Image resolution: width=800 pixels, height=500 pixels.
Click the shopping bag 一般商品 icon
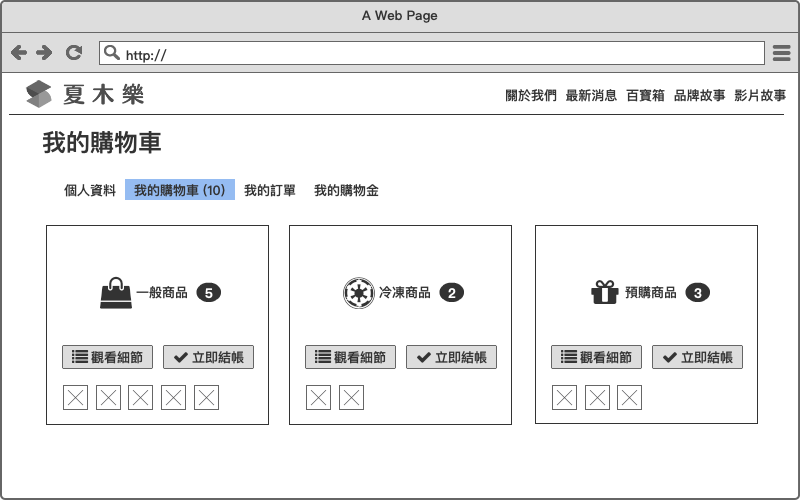pyautogui.click(x=116, y=293)
